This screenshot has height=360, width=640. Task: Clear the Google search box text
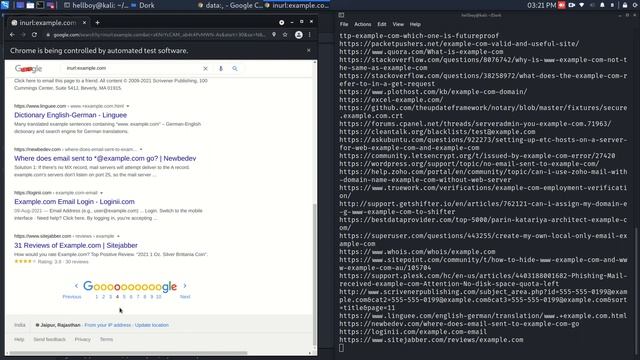click(205, 69)
